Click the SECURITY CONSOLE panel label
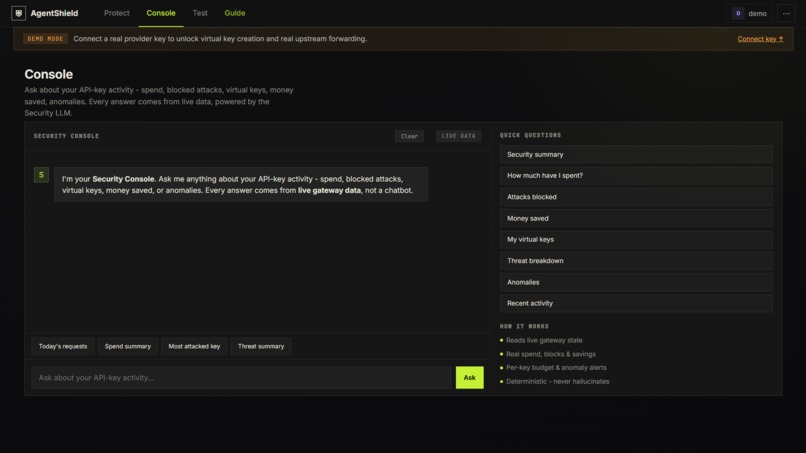 pyautogui.click(x=66, y=136)
